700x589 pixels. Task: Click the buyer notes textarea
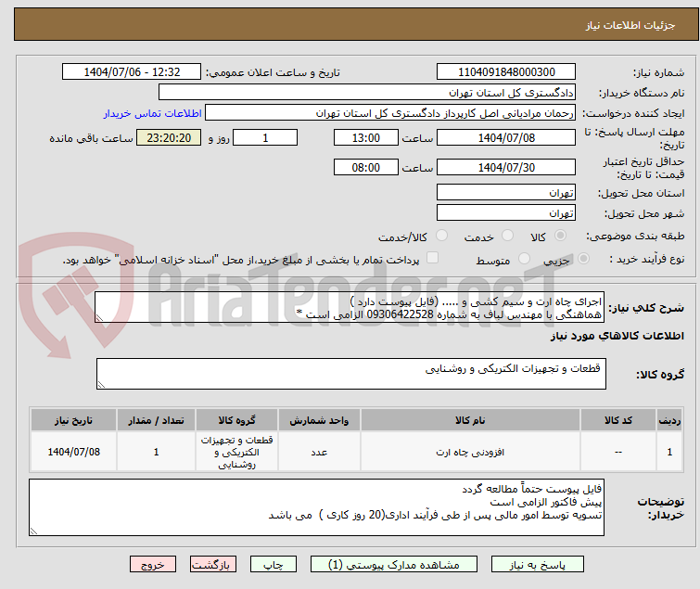pyautogui.click(x=316, y=507)
